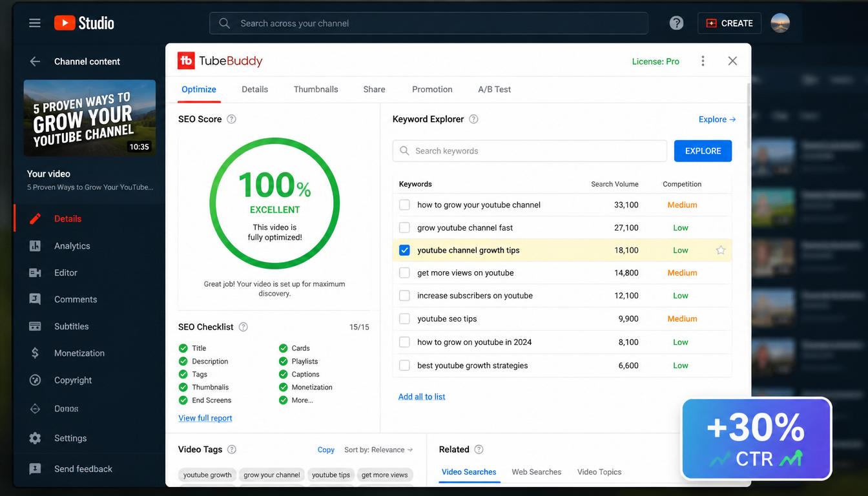Click the 100% SEO score circle

[x=274, y=204]
